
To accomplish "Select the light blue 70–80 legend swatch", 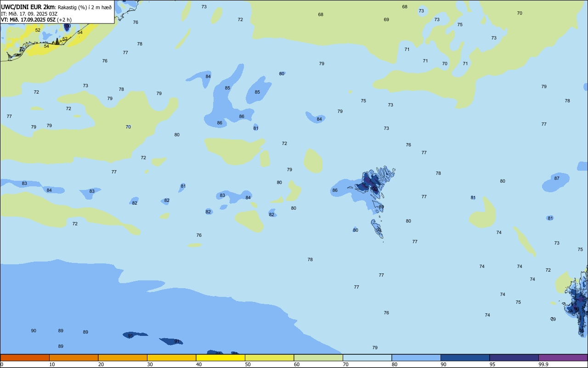I will click(367, 357).
